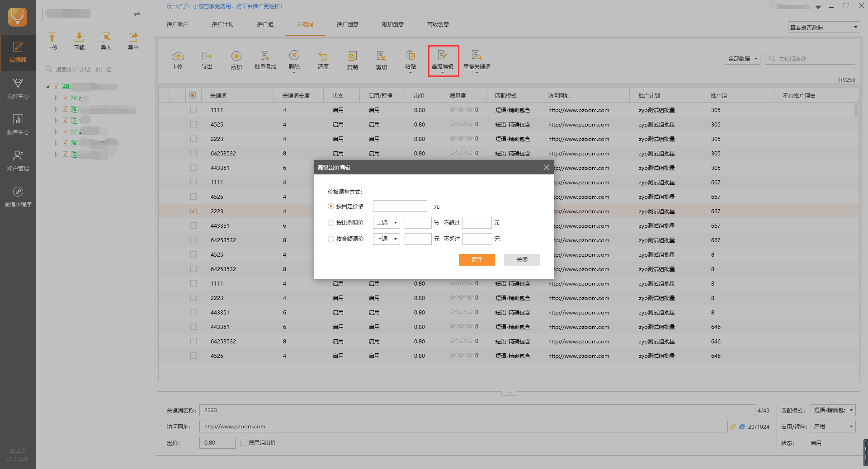Switch to the 推广计划 tab

coord(222,24)
